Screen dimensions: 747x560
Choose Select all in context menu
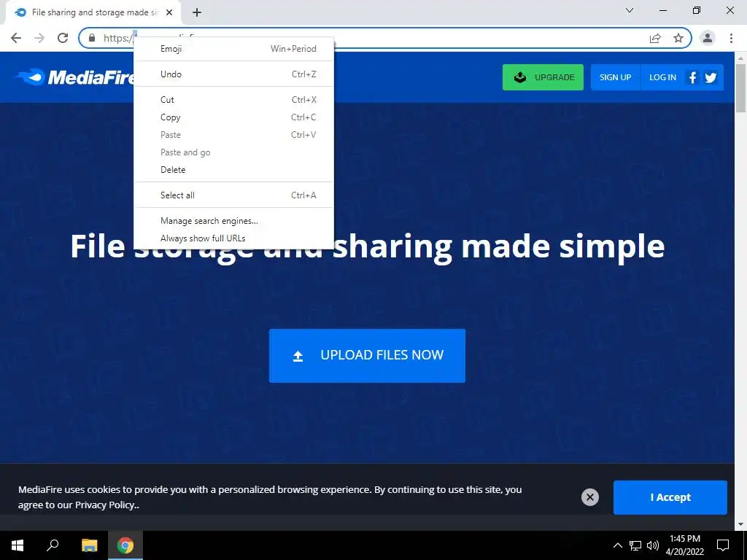point(233,195)
